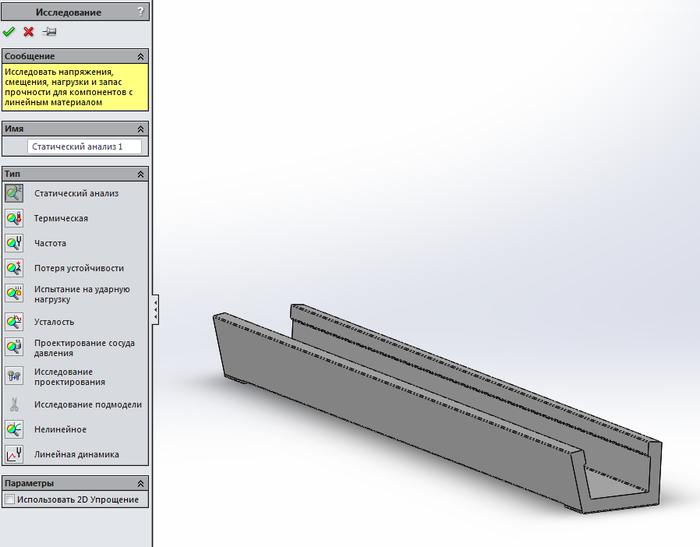Screen dimensions: 700x547
Task: Collapse the Сообщение section
Action: pyautogui.click(x=141, y=57)
